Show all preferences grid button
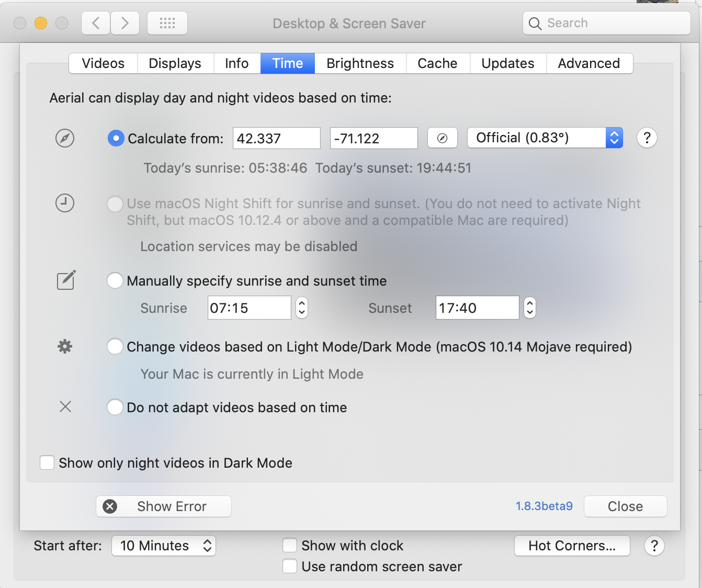 (x=167, y=23)
